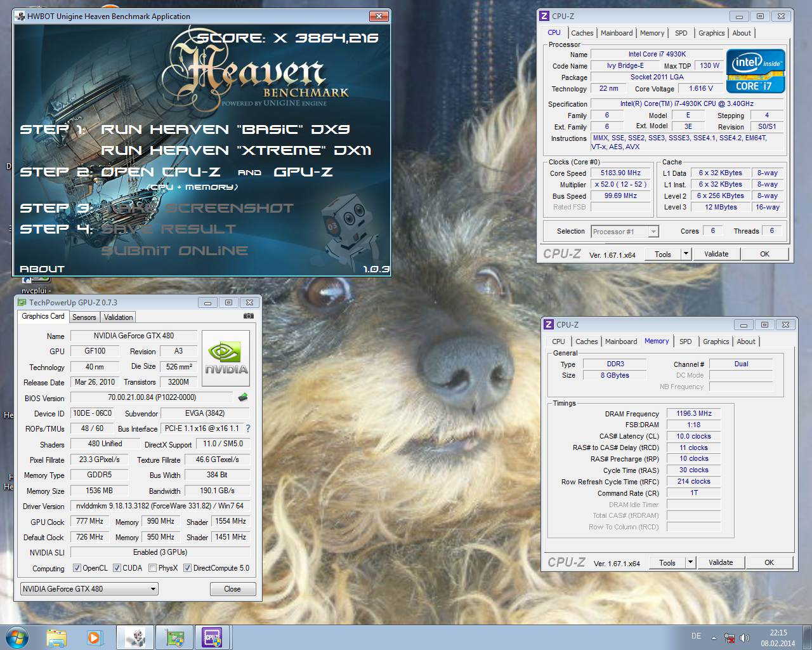Screen dimensions: 812x650
Task: Toggle the OpenCL checkbox in GPU-Z
Action: pos(77,568)
